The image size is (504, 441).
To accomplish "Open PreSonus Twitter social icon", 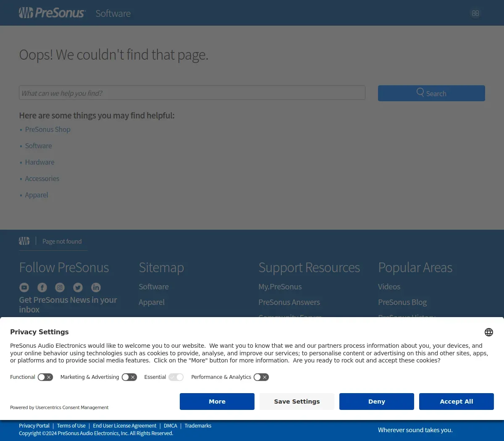I will 78,287.
